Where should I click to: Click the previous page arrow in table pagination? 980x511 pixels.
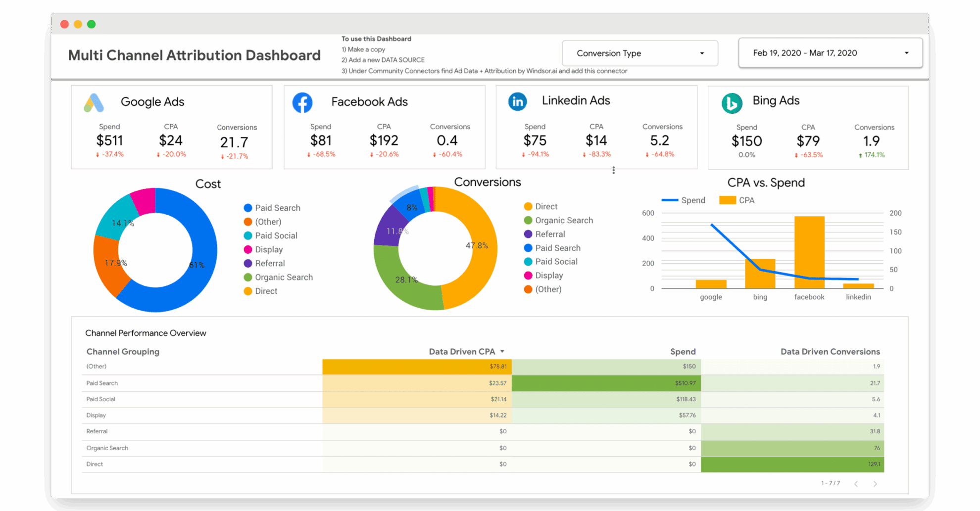coord(856,484)
